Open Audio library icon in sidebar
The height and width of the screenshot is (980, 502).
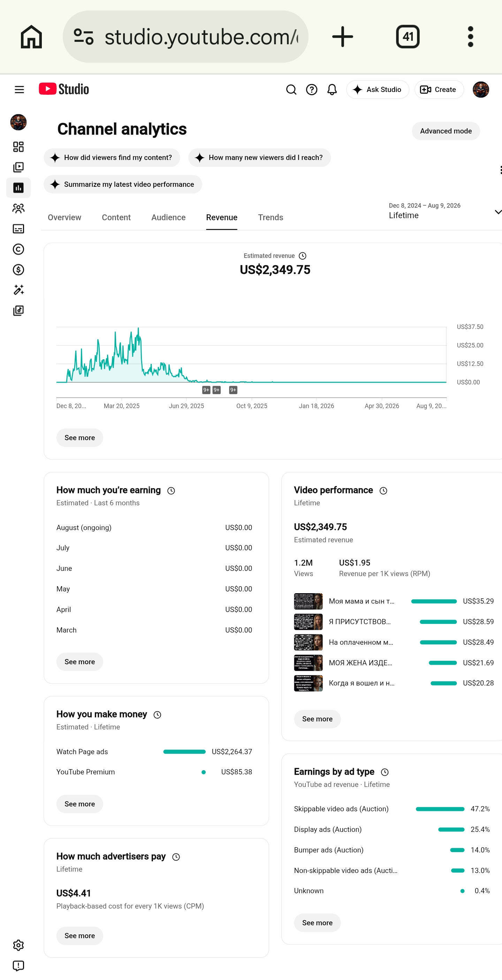coord(18,311)
